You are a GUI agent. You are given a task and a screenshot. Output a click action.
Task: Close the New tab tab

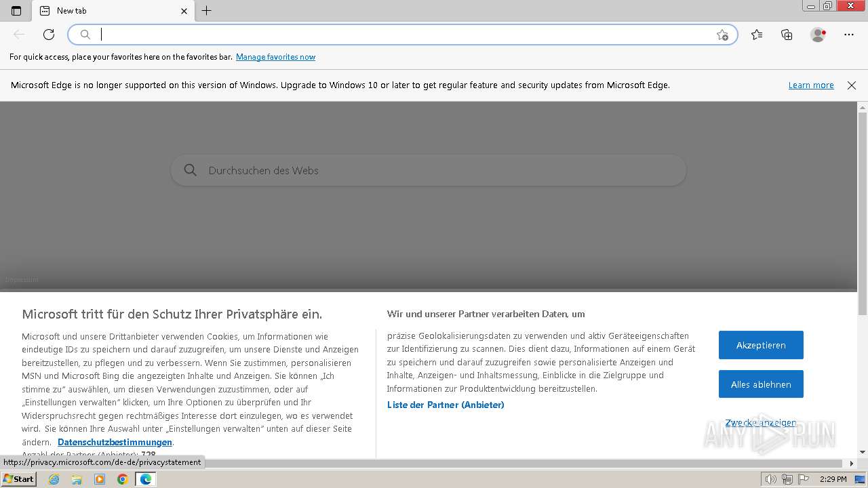184,11
